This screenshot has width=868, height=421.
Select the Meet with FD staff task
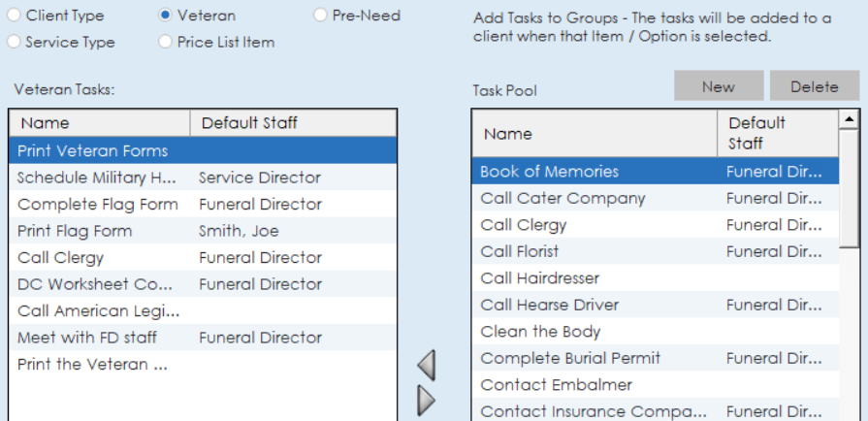[x=203, y=338]
